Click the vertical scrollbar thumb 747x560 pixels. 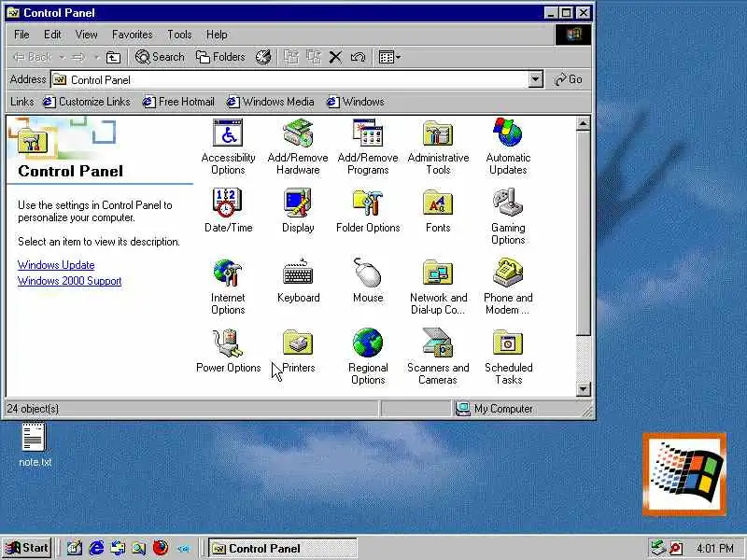click(583, 233)
